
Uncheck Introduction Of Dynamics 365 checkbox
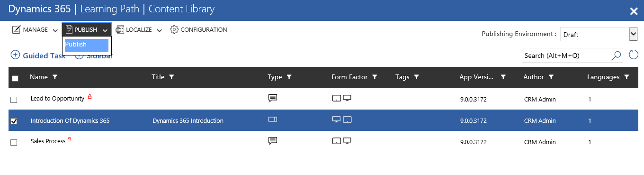[x=14, y=121]
